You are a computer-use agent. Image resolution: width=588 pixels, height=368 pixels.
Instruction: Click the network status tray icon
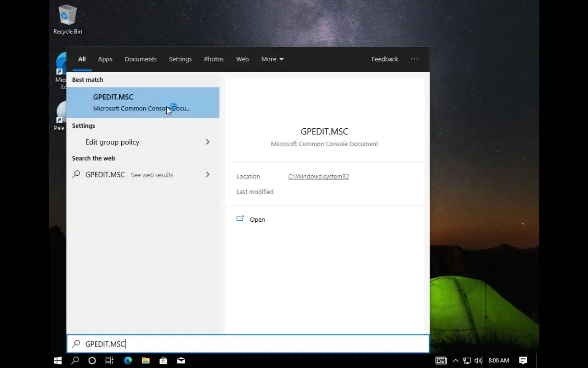(467, 360)
